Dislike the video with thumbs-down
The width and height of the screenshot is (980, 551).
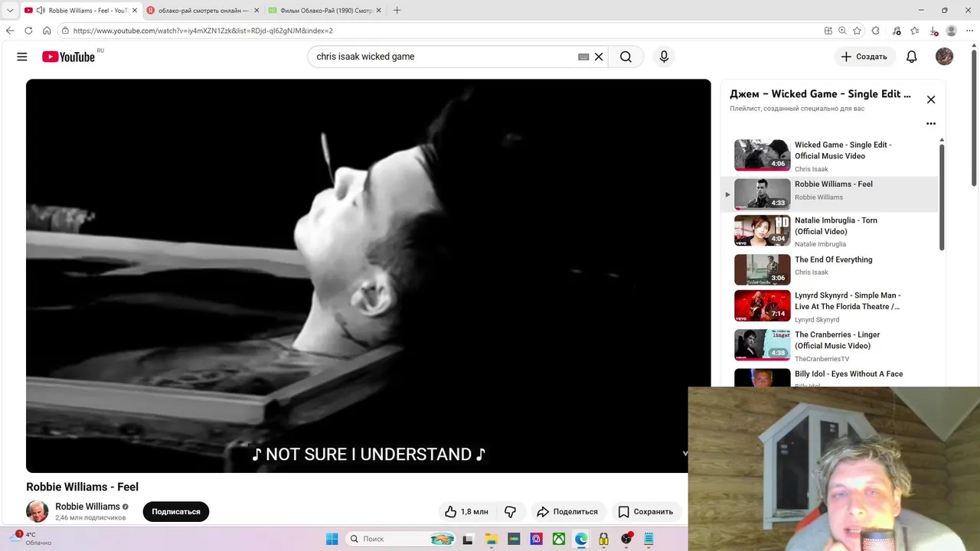pyautogui.click(x=511, y=511)
